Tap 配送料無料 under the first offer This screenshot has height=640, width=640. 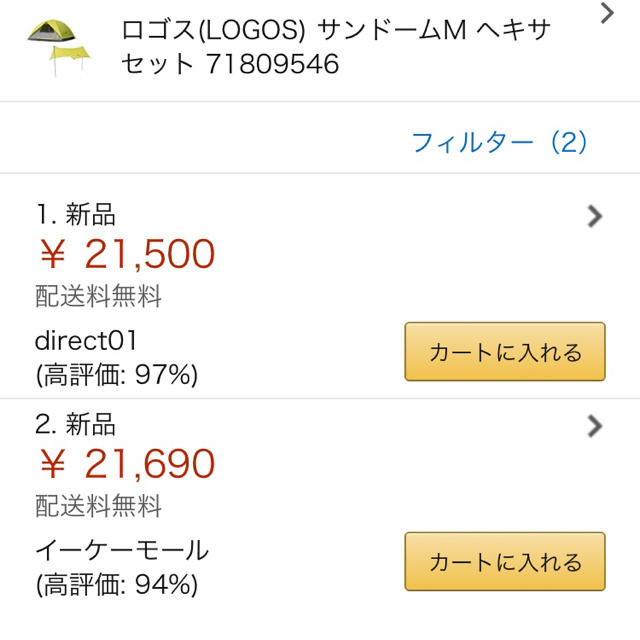point(98,296)
